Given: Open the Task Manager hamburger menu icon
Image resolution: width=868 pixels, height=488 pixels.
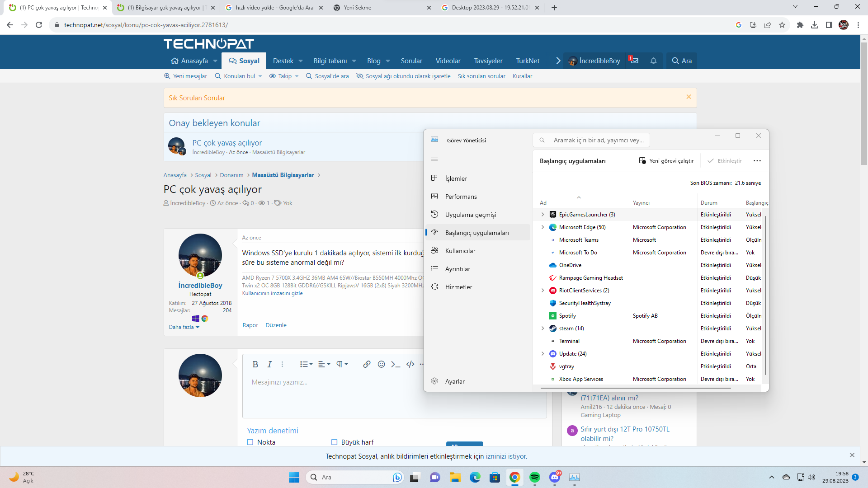Looking at the screenshot, I should tap(434, 160).
